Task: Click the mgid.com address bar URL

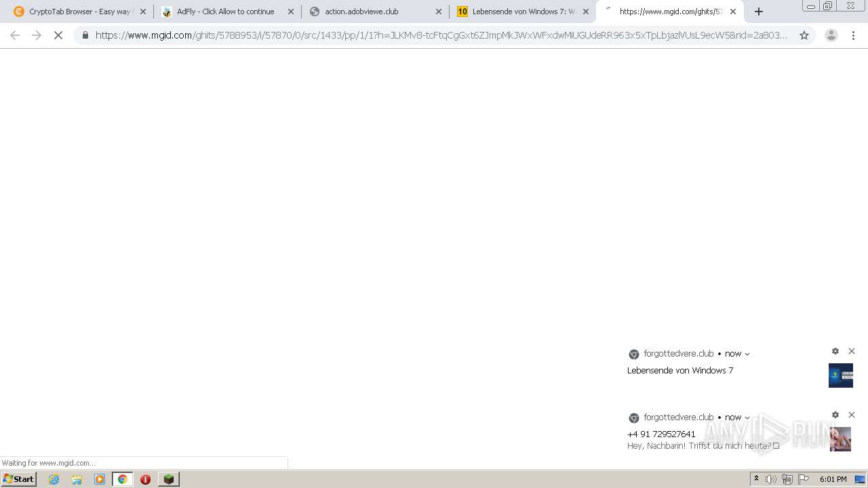Action: click(441, 35)
